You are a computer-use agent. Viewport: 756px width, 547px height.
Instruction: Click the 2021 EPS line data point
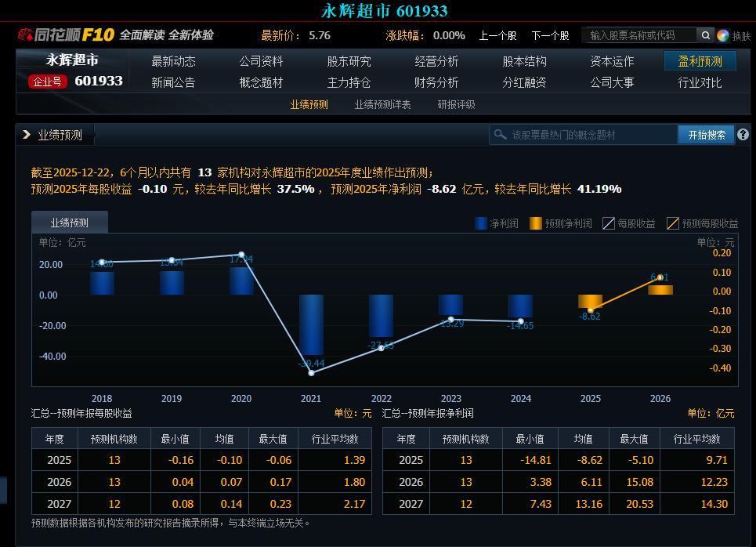pos(312,373)
